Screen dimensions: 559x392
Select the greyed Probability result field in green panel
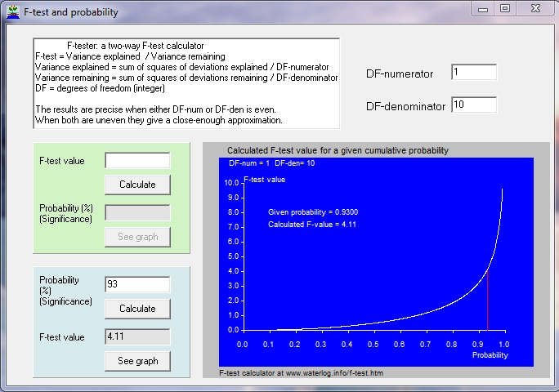[x=137, y=213]
